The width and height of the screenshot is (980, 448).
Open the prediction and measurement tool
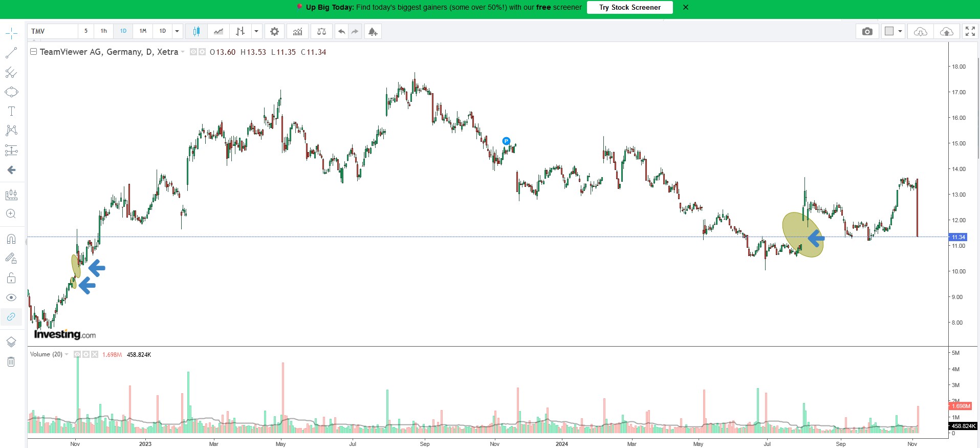click(11, 150)
